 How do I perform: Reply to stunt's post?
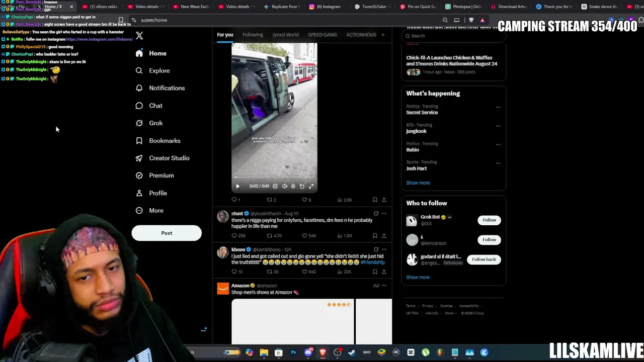coord(238,236)
